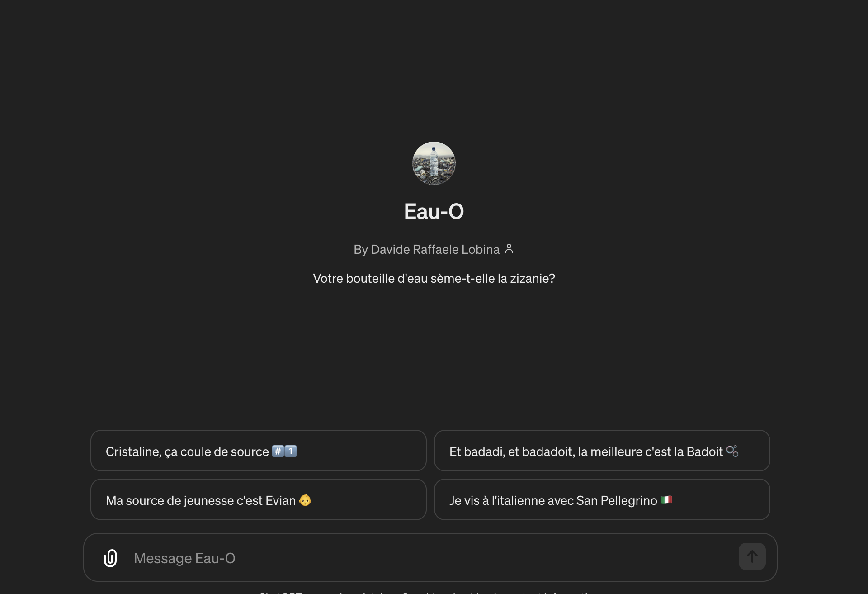Open Davide Raffaele Lobina's author profile
The image size is (868, 594).
pos(435,249)
